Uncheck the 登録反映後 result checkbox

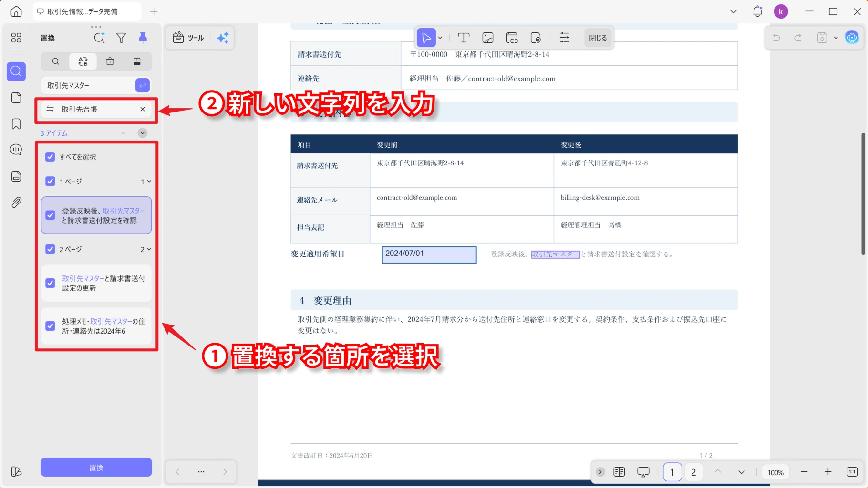pyautogui.click(x=50, y=215)
